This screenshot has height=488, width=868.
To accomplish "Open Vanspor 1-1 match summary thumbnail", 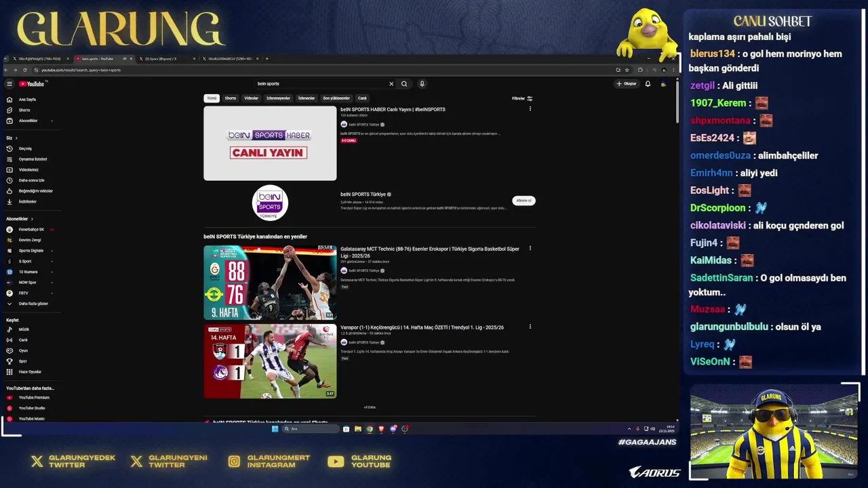I will click(270, 361).
